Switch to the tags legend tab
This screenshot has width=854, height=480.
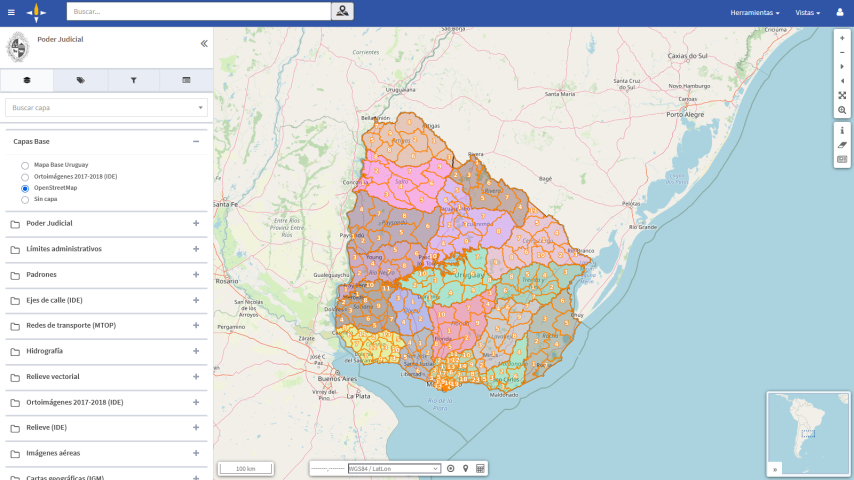[x=81, y=80]
